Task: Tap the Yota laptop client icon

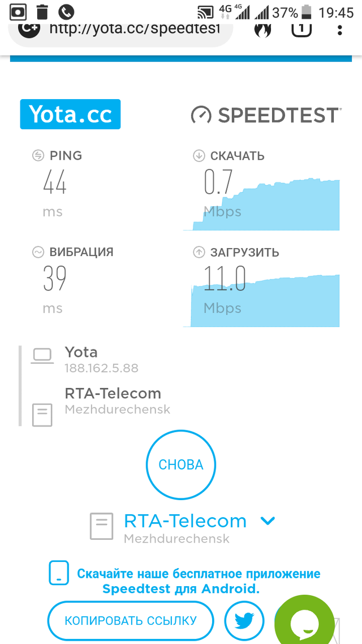Action: 42,356
